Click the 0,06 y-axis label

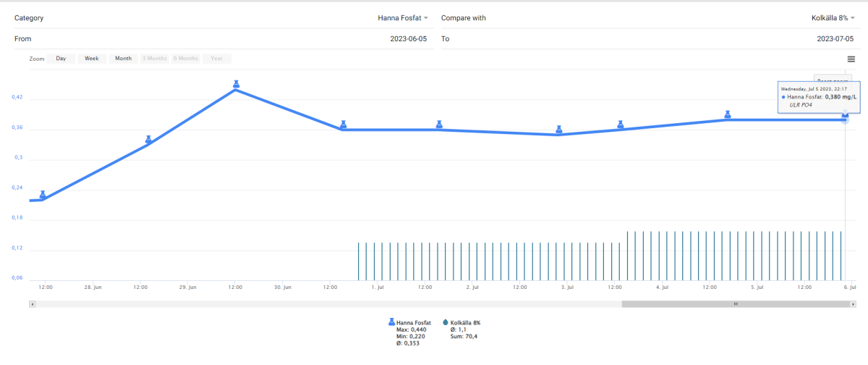coord(17,278)
